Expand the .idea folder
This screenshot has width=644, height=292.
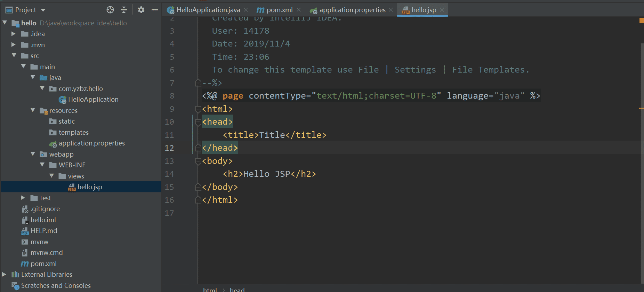(13, 34)
